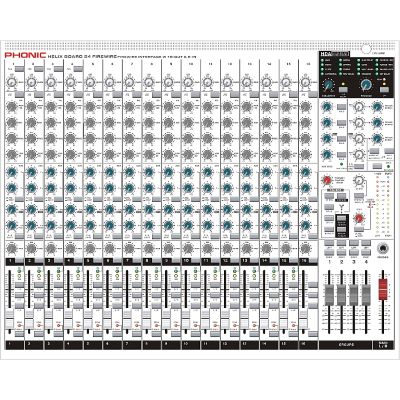Toggle the switch above channel 2's gain knob

tap(39, 69)
